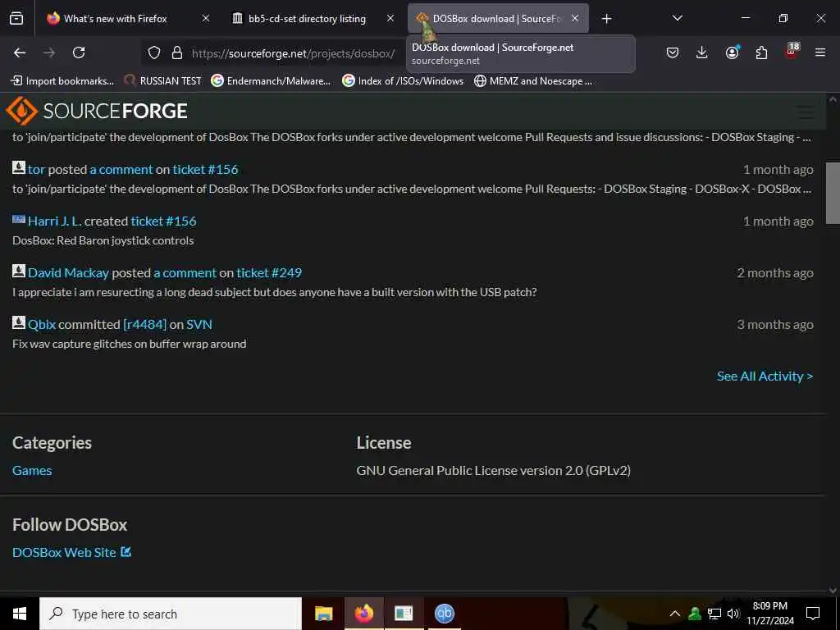This screenshot has width=840, height=630.
Task: Click tor's user avatar icon
Action: click(x=19, y=167)
